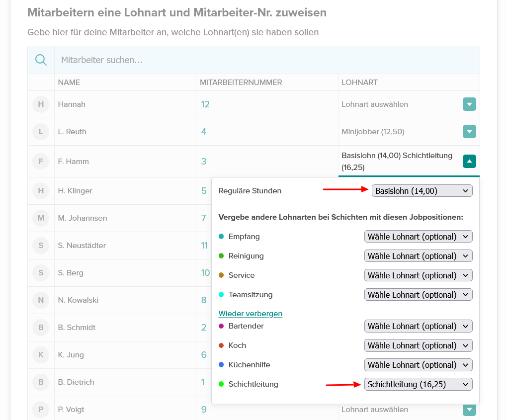507x420 pixels.
Task: Edit H. Klinger's Mitarbeiternummer 5
Action: tap(204, 191)
